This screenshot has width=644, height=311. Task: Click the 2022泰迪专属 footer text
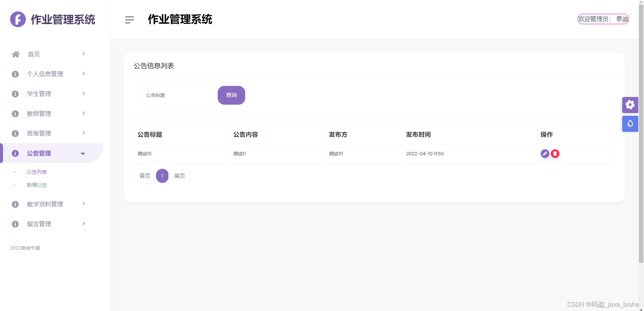coord(25,248)
